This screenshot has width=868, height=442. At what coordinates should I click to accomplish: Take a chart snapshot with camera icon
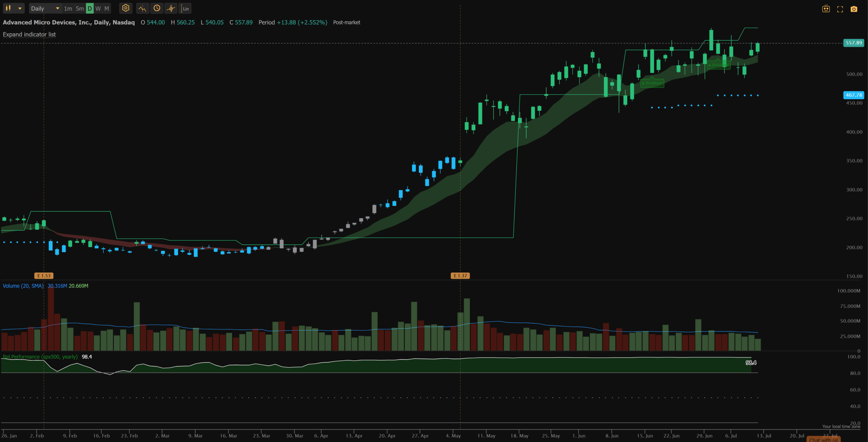(x=854, y=9)
